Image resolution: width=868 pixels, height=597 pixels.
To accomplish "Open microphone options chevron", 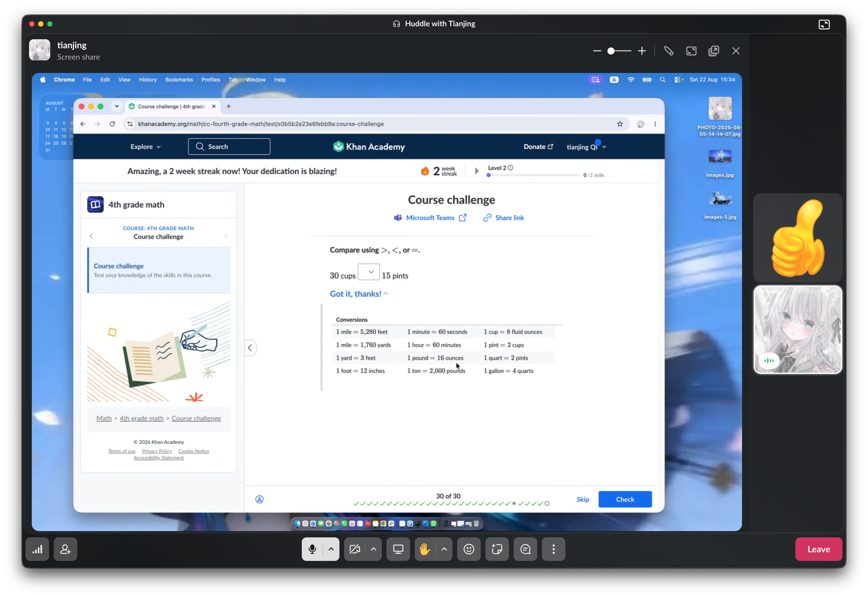I will (331, 549).
